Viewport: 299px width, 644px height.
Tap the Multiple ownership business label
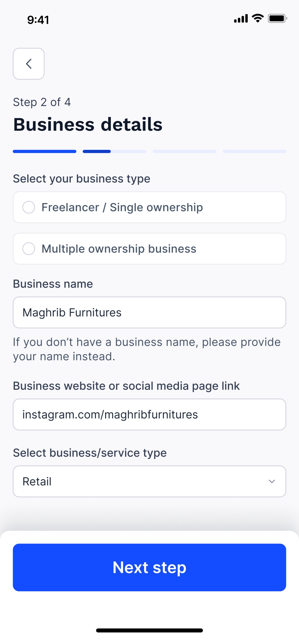[119, 249]
